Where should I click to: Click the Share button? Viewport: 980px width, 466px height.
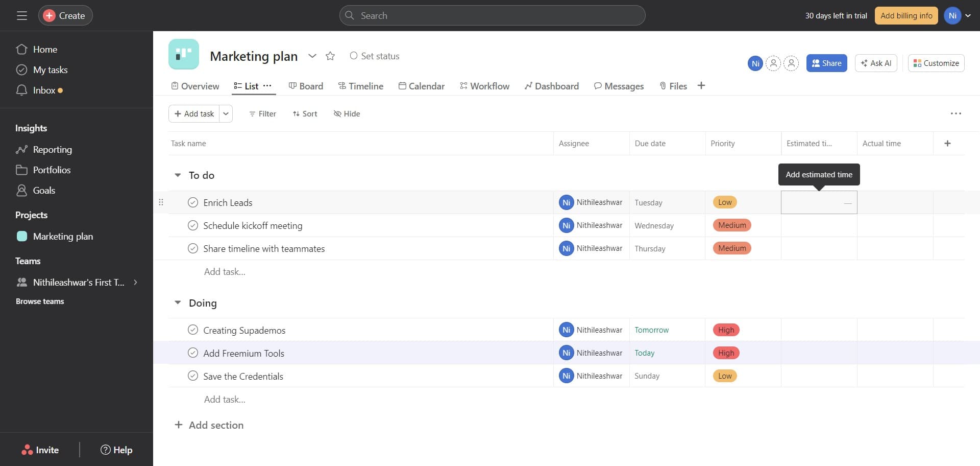click(x=826, y=63)
